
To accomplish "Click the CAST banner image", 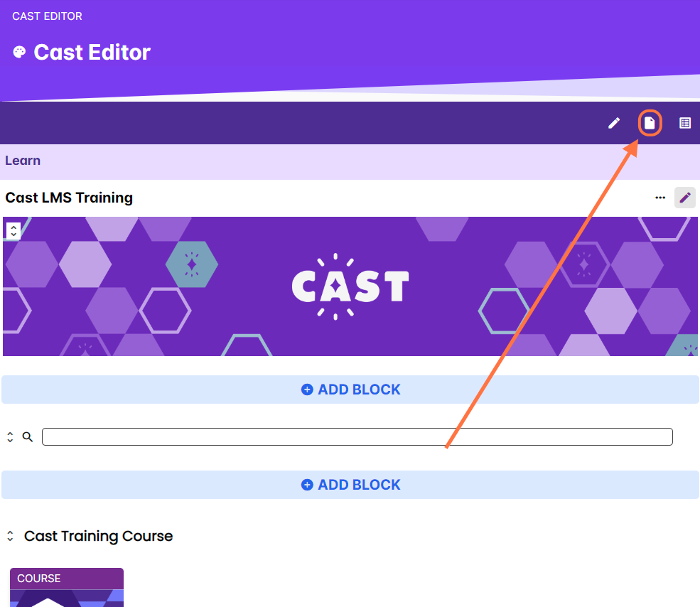I will (x=350, y=286).
